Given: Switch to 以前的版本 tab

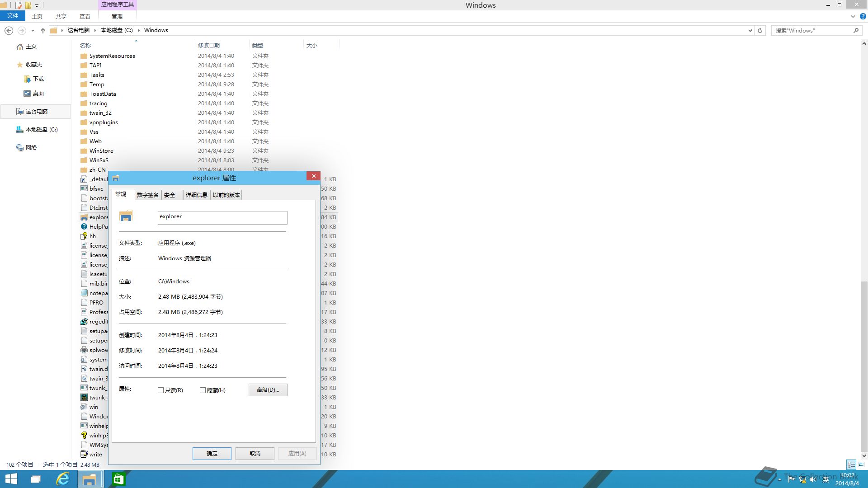Looking at the screenshot, I should [x=226, y=195].
